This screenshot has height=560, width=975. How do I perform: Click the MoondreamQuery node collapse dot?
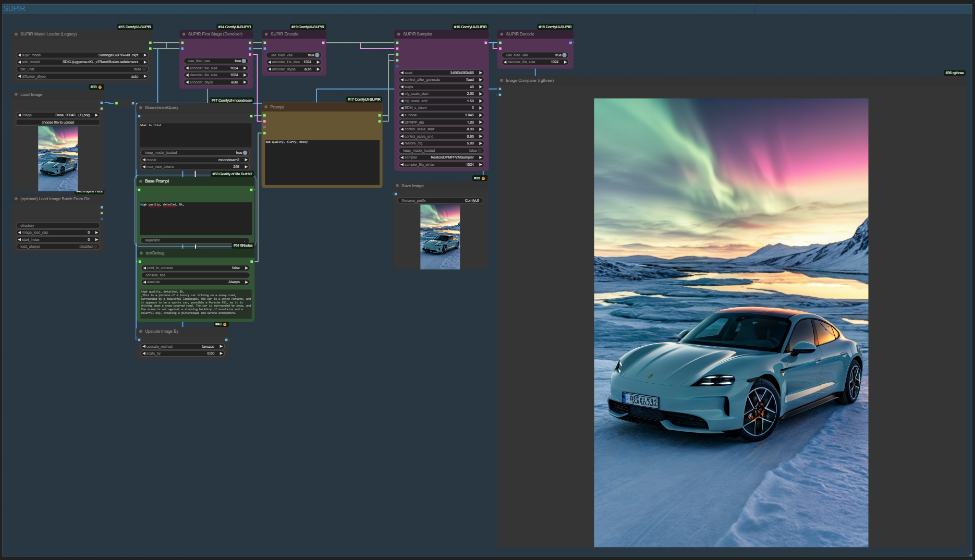141,108
